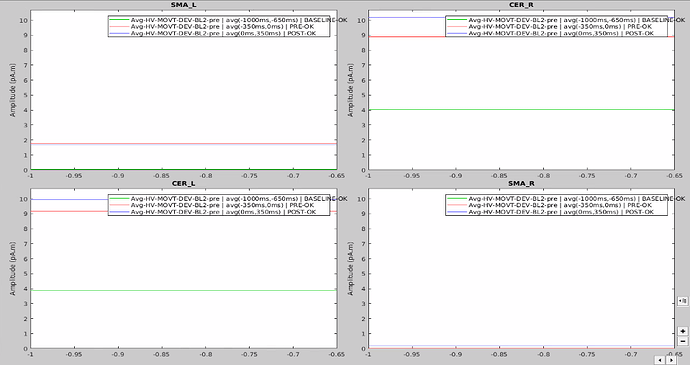690x365 pixels.
Task: Click the minus button to decrease amplitude gain
Action: click(x=683, y=341)
